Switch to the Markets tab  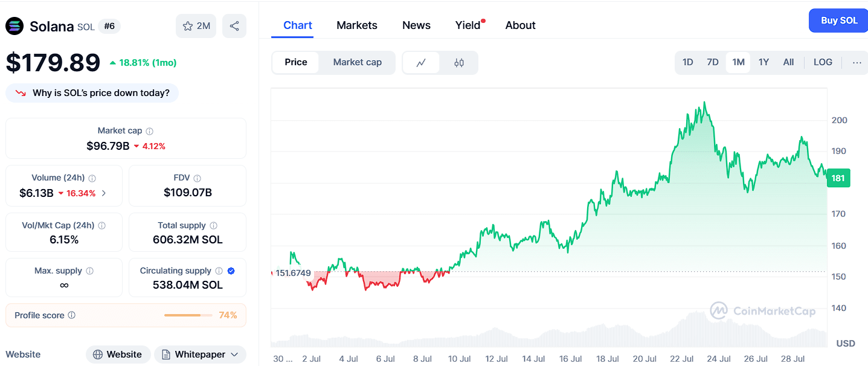(x=357, y=25)
